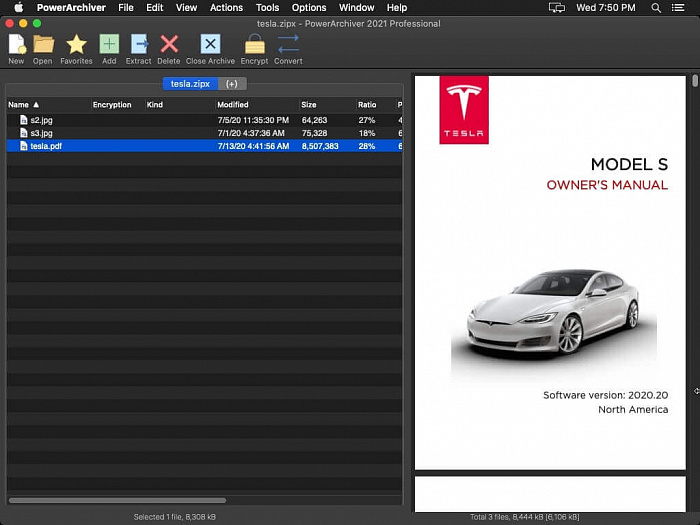Select the s2.jpg file row
Image resolution: width=700 pixels, height=525 pixels.
204,120
